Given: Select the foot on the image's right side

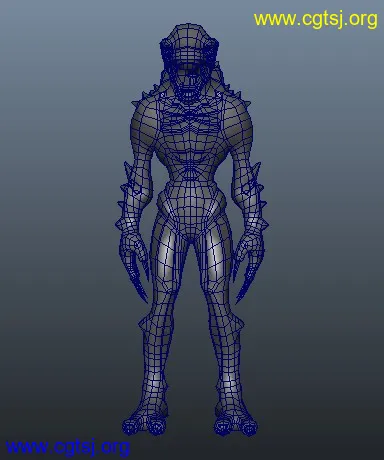Looking at the screenshot, I should [x=236, y=422].
